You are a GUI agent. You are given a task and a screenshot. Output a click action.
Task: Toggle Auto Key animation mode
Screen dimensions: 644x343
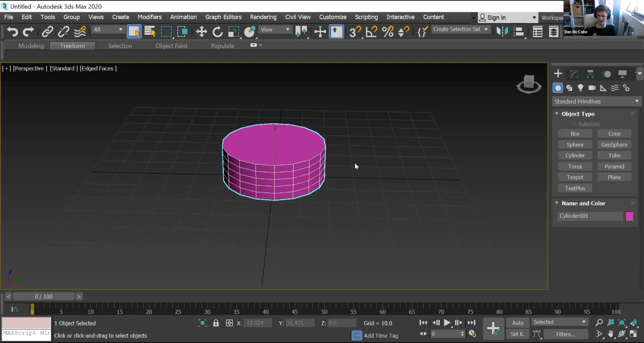(517, 322)
